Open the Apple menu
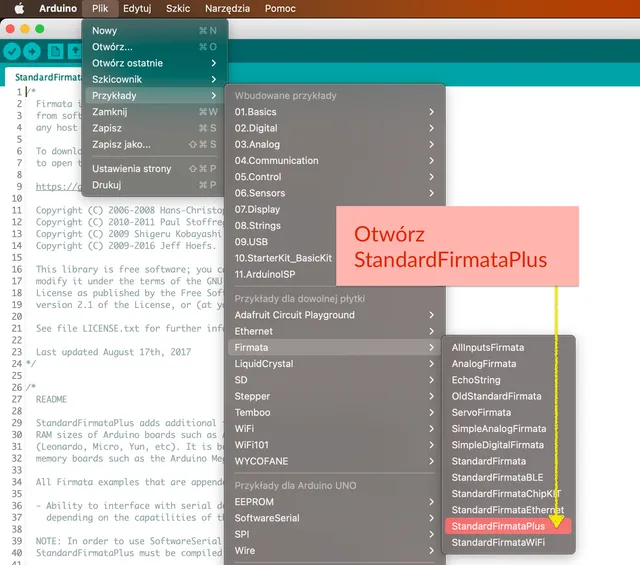The image size is (640, 565). 19,9
